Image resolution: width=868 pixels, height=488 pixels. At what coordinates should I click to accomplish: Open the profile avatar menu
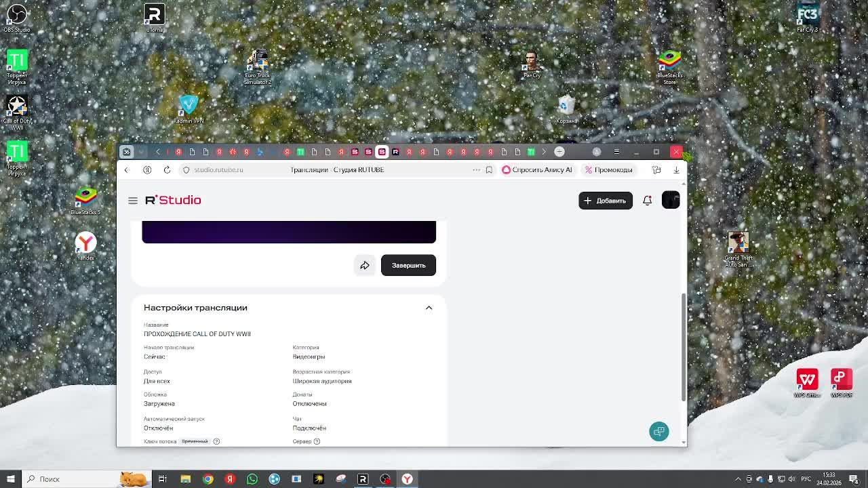click(671, 200)
